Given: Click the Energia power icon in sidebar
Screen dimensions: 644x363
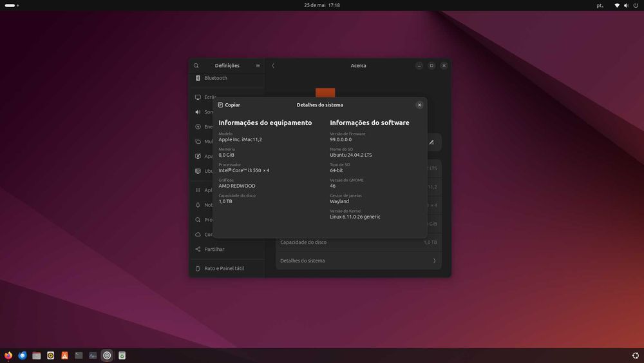Looking at the screenshot, I should [x=198, y=127].
